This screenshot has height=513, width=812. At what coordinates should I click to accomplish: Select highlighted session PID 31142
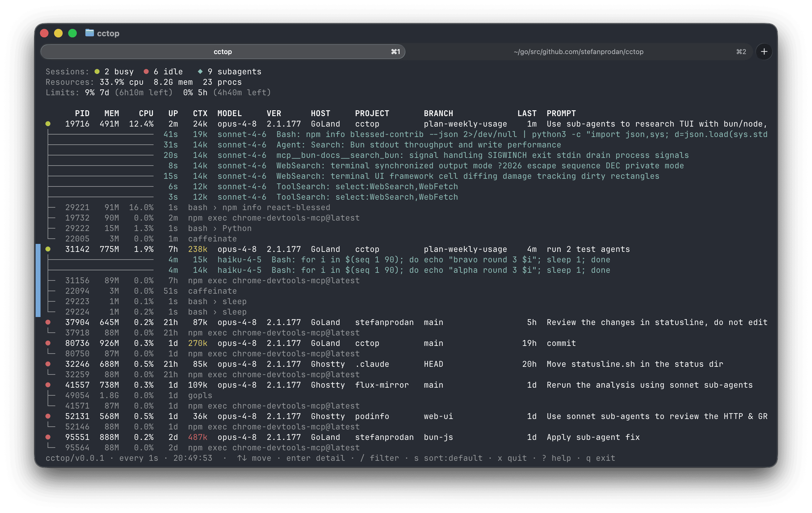406,249
